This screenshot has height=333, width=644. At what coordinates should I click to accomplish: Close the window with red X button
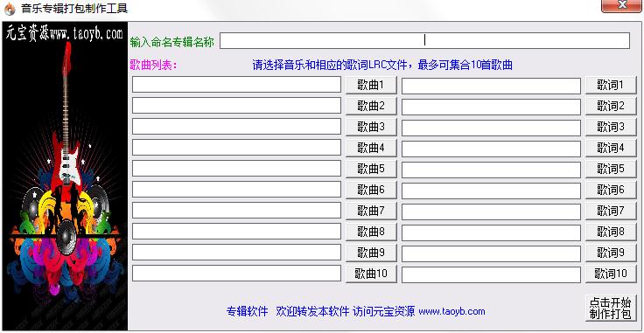(x=621, y=6)
